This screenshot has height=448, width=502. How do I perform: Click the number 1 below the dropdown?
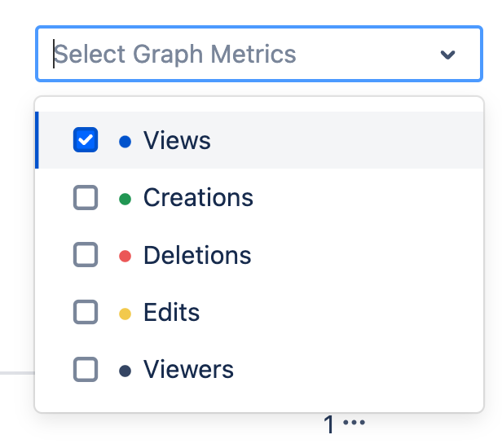(329, 424)
